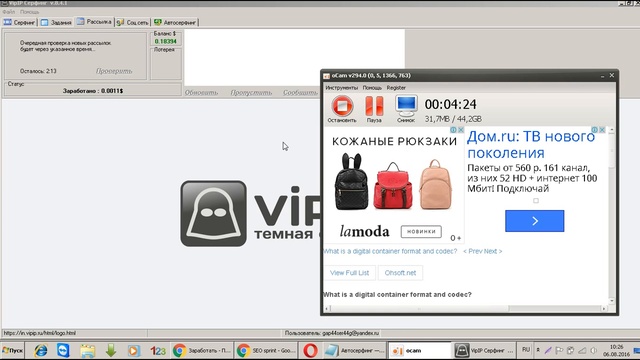Open the digital container format article link
Image resolution: width=640 pixels, height=360 pixels.
pos(390,251)
